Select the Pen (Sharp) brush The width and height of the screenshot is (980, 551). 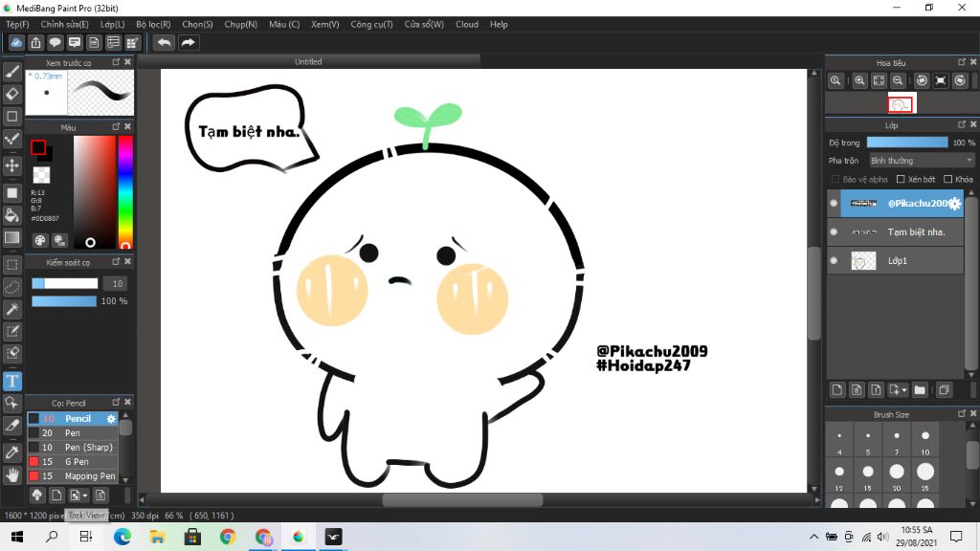coord(73,448)
